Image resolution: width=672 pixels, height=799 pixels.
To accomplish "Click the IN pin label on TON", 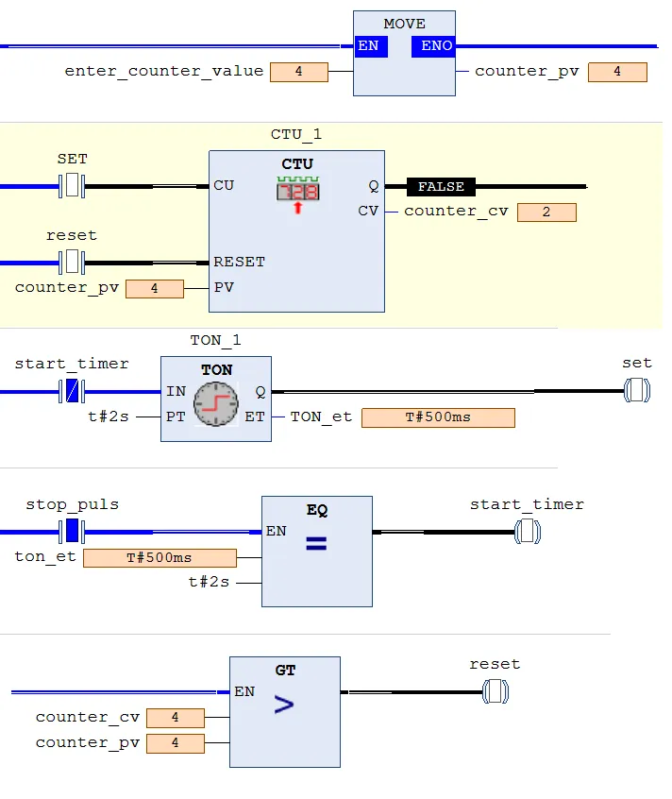I will point(176,391).
